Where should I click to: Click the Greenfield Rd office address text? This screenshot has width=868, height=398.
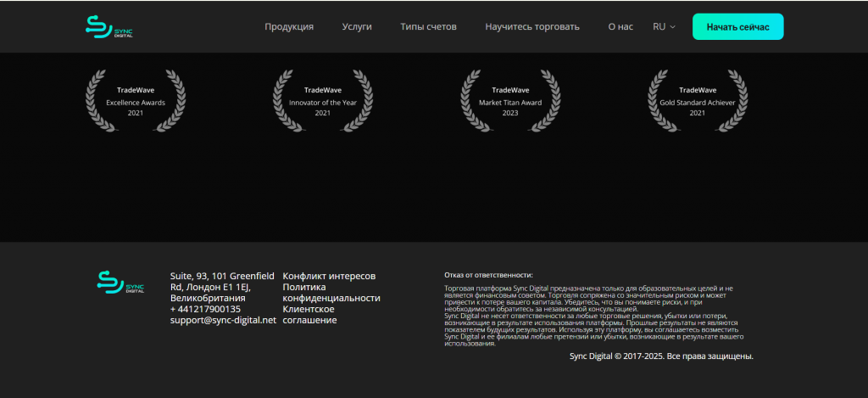click(x=222, y=287)
